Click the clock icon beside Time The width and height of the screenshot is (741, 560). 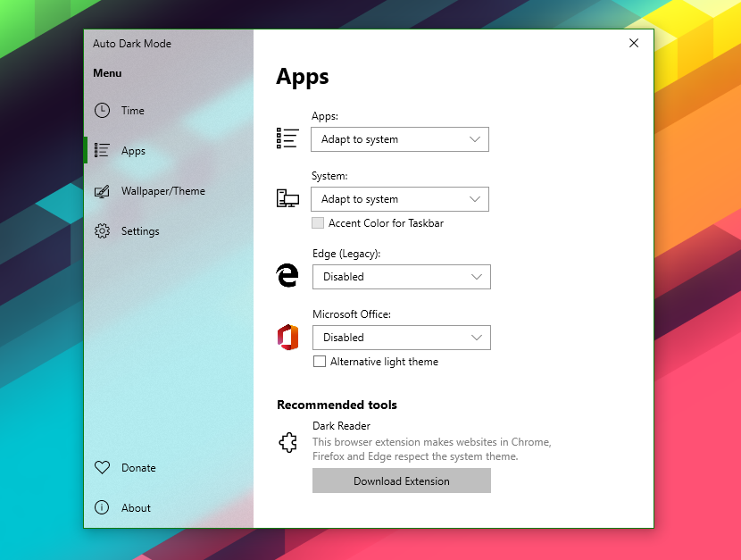click(102, 110)
